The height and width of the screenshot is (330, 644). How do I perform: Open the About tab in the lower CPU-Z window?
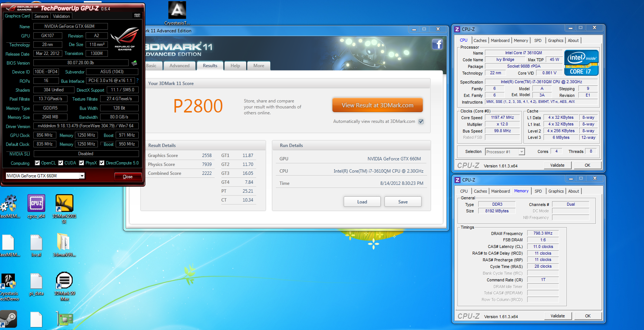(574, 191)
